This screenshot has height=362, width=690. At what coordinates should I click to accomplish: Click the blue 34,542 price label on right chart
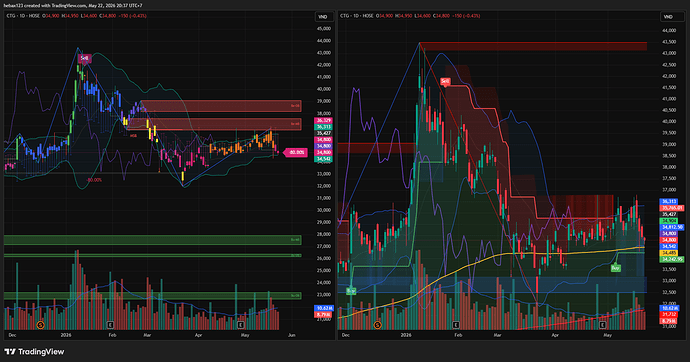tap(669, 246)
